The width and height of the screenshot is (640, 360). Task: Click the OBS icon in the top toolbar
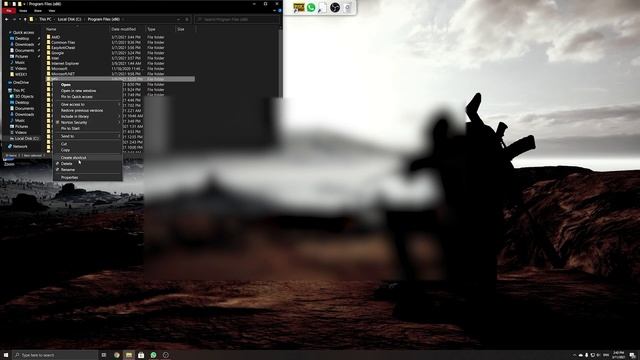pyautogui.click(x=335, y=7)
